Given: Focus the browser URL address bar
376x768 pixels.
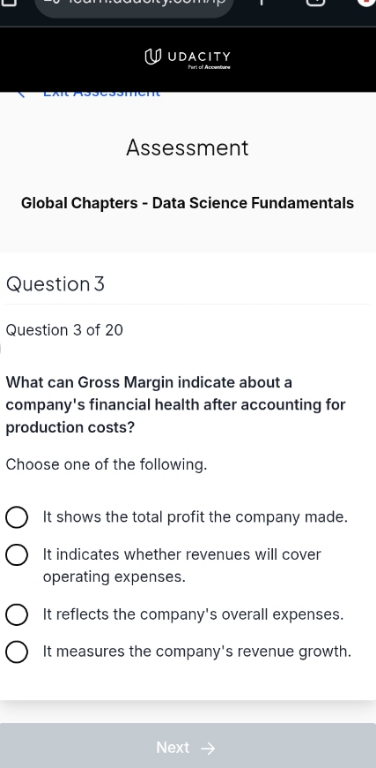Looking at the screenshot, I should click(134, 5).
